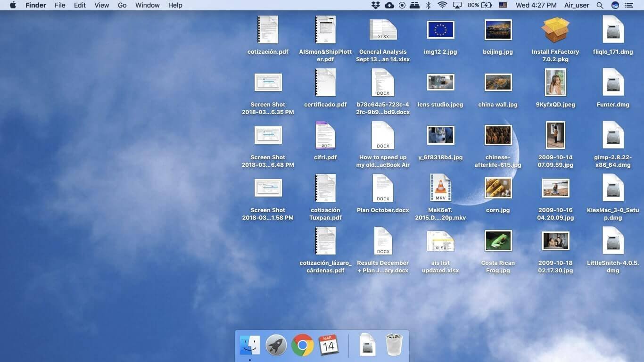The image size is (644, 362).
Task: Open the Wi-Fi status menu
Action: tap(442, 5)
